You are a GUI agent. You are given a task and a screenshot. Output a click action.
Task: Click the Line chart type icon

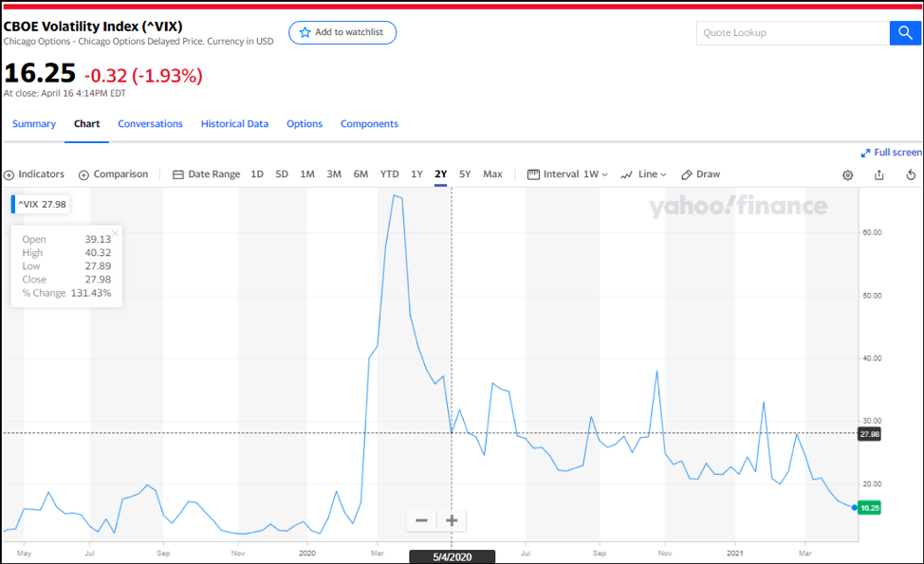point(626,174)
